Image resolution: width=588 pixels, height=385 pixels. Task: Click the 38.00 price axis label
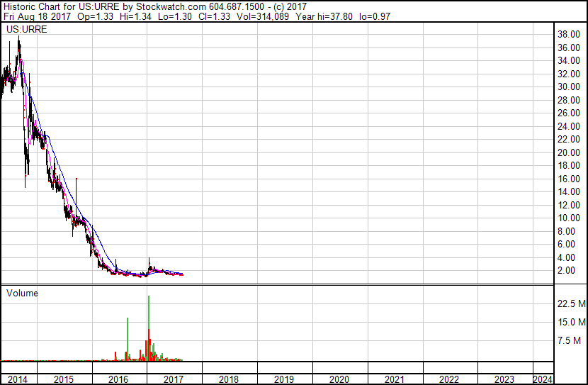click(570, 34)
